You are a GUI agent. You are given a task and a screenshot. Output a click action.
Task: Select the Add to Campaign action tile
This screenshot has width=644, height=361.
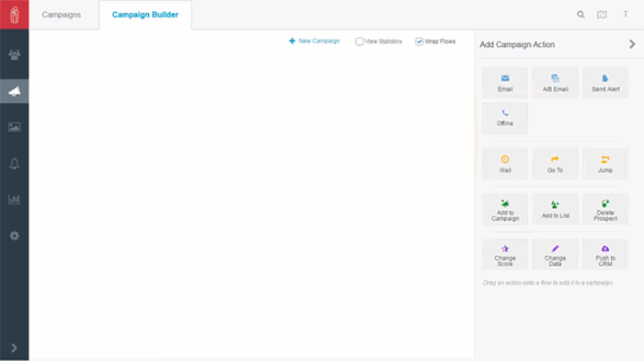pos(505,209)
